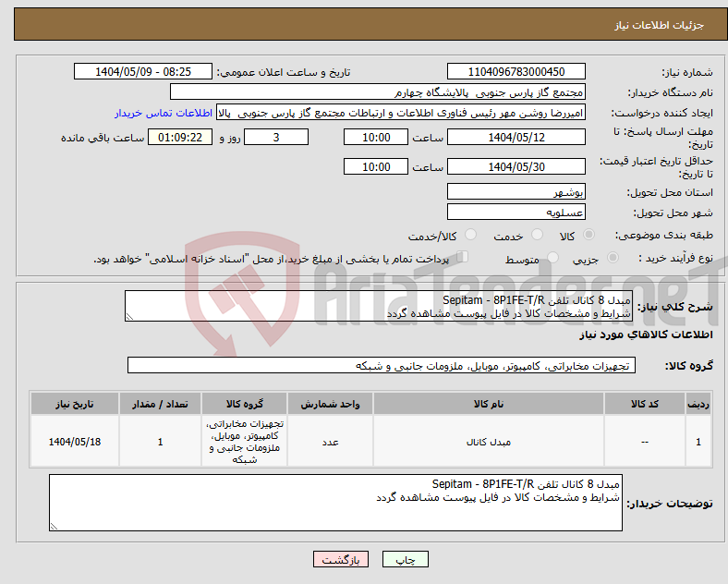Screen dimensions: 728x584
Task: Click the گروه کالا table column header
Action: 244,404
